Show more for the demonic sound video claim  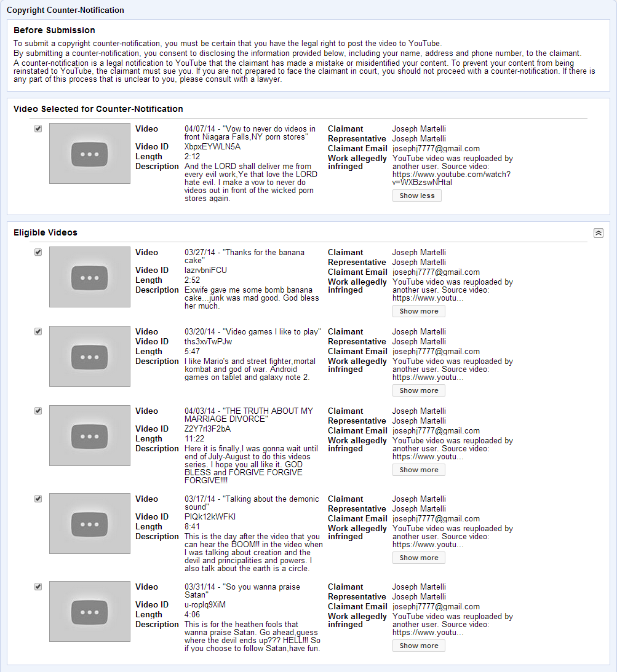pyautogui.click(x=418, y=558)
